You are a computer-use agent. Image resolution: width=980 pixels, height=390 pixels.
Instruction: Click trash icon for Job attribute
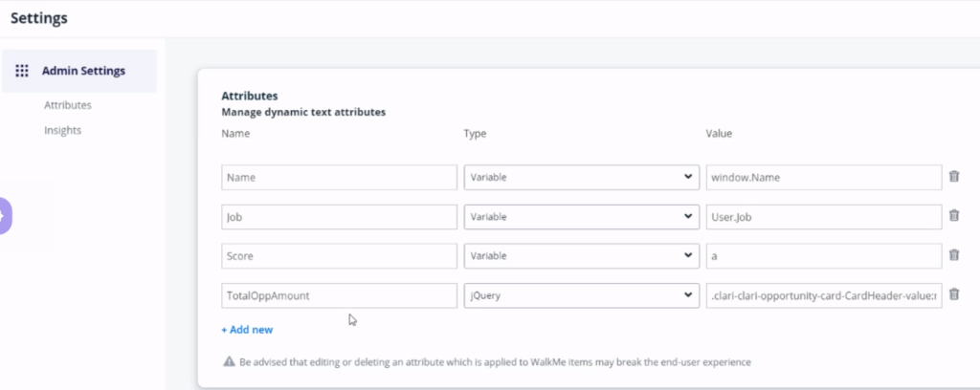(x=953, y=216)
